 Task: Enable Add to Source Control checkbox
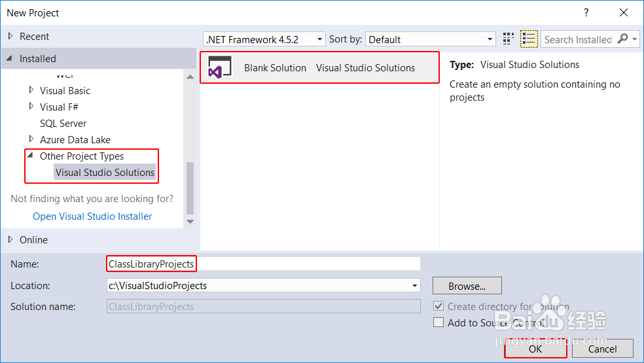[438, 322]
